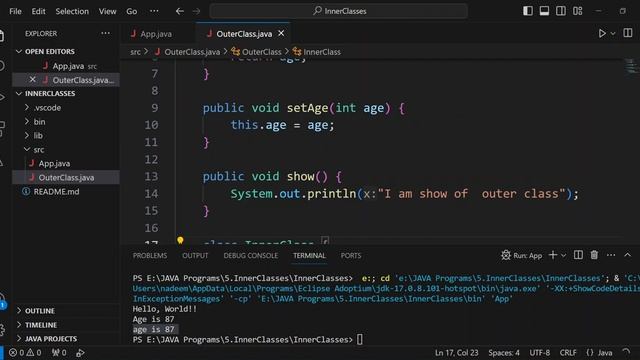Go back navigation arrow

tap(180, 11)
